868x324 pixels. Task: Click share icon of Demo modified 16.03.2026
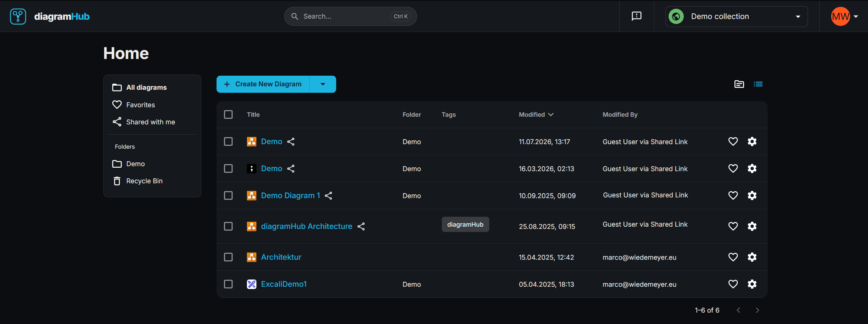291,168
